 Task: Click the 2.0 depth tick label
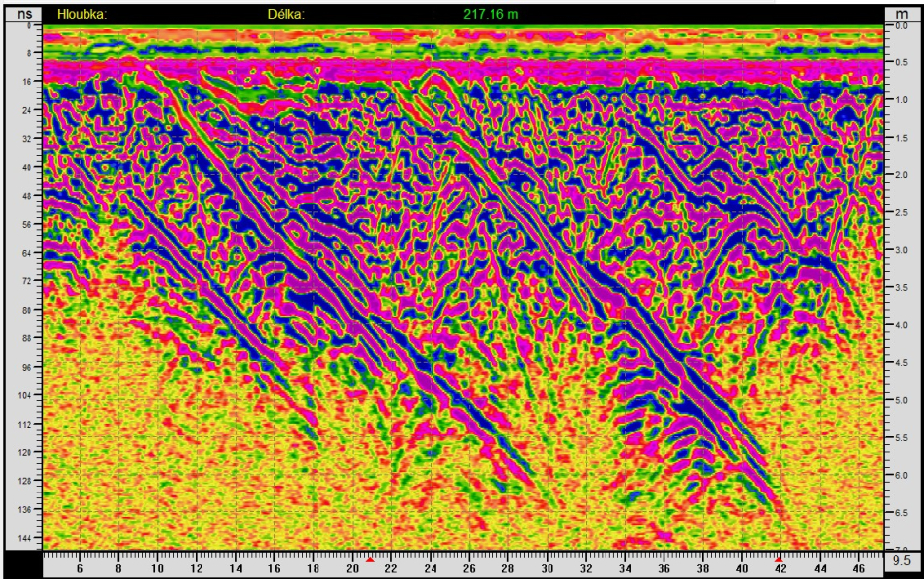(x=901, y=175)
